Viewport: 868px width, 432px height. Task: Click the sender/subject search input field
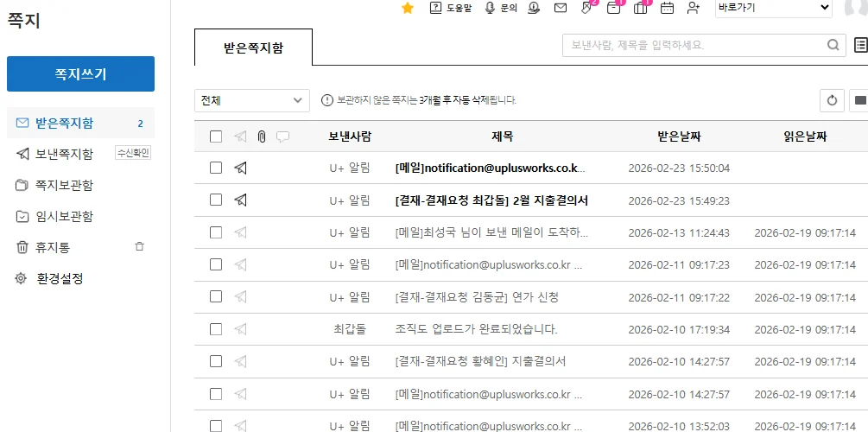click(x=691, y=46)
